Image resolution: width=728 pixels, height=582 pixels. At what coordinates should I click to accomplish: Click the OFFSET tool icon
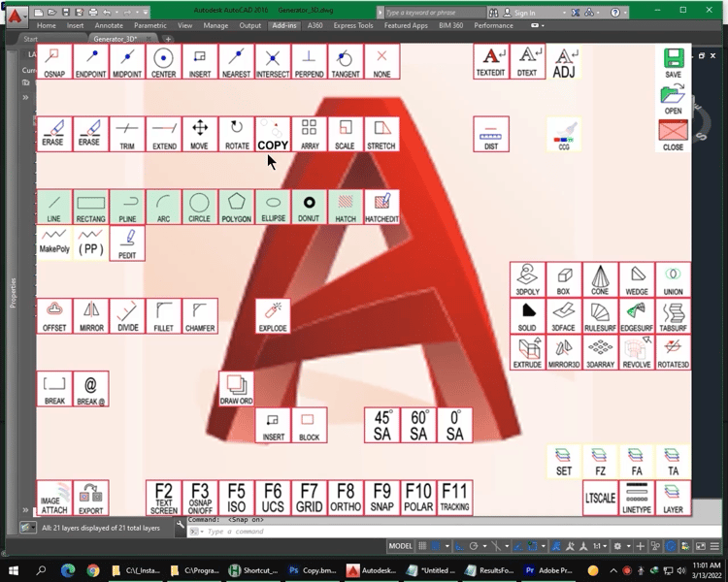pos(54,316)
